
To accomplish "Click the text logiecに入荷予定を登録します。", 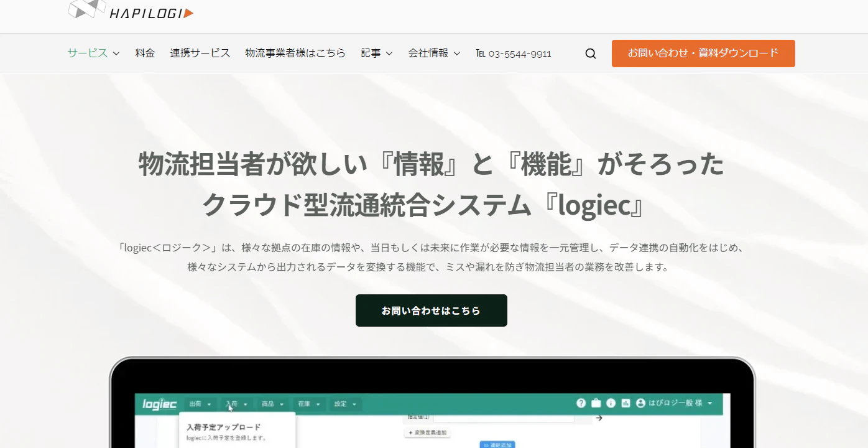I will coord(226,438).
